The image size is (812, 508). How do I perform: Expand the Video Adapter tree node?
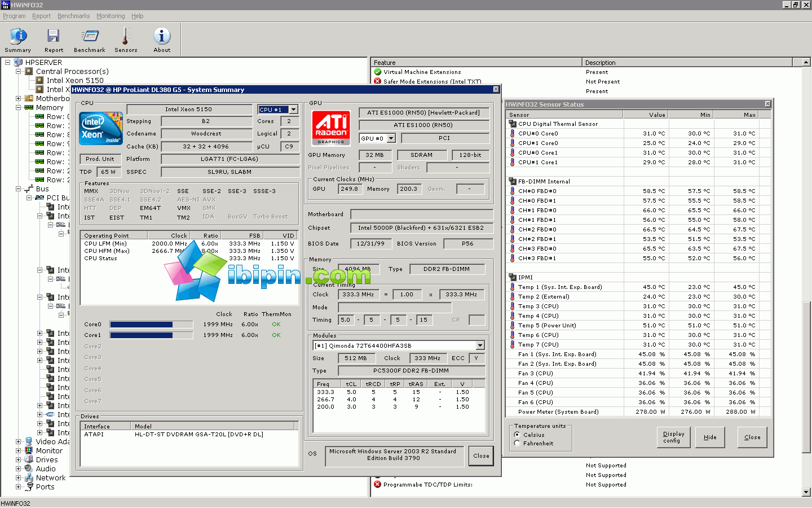pos(19,441)
